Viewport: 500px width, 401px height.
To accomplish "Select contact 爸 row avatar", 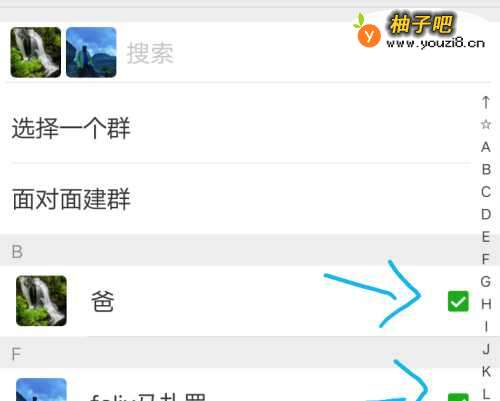I will (x=41, y=301).
